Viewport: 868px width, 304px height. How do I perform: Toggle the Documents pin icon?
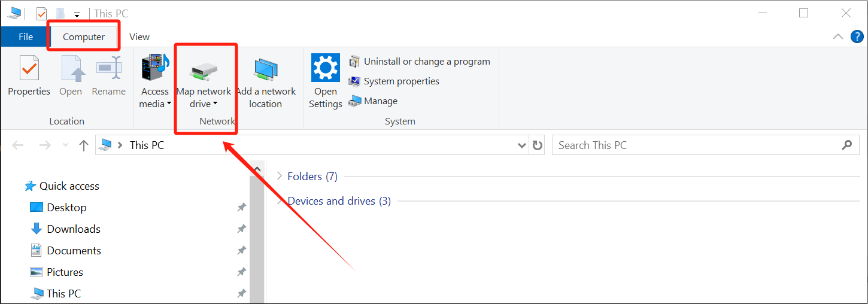click(x=241, y=251)
